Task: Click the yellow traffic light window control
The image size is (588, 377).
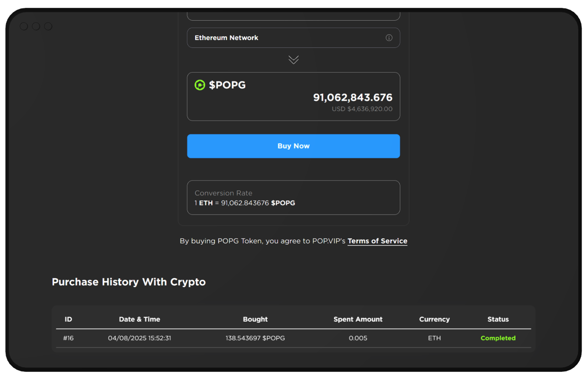Action: [36, 26]
